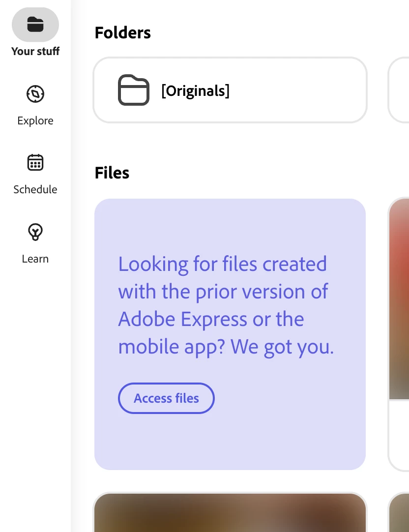Open the [Originals] folder name
The image size is (409, 532).
(195, 90)
